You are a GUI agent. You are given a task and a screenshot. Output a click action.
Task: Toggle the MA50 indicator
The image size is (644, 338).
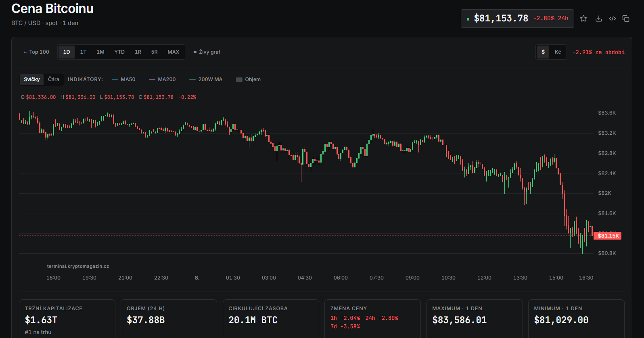tap(123, 79)
